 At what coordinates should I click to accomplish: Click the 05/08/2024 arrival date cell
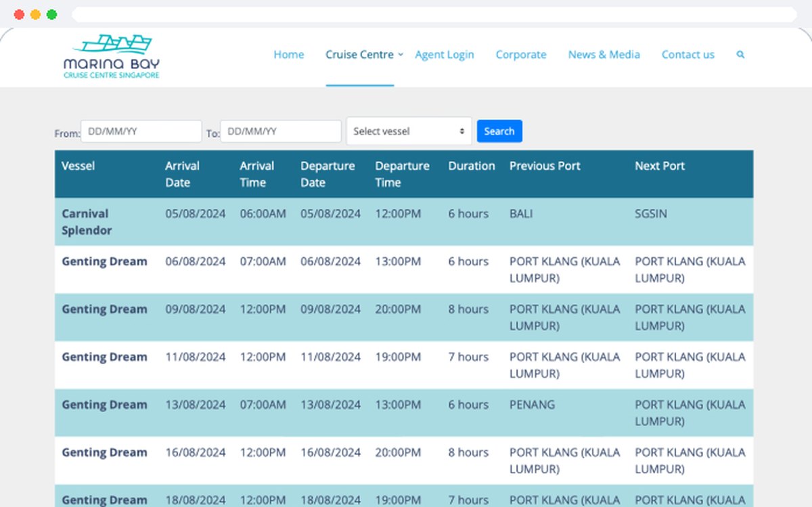click(196, 214)
